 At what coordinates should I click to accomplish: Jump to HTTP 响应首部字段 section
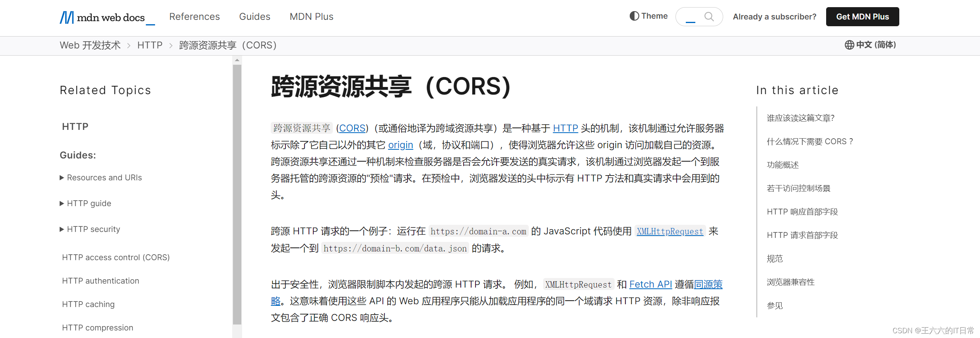802,212
